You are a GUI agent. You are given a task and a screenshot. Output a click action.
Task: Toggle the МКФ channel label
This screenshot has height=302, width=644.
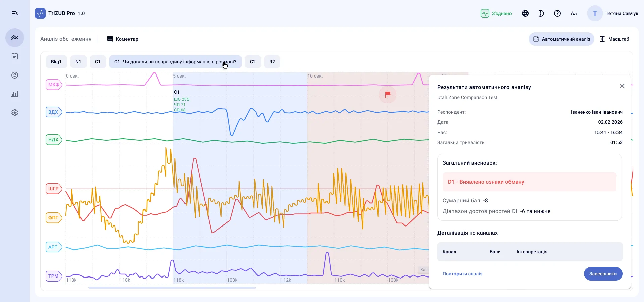(54, 85)
